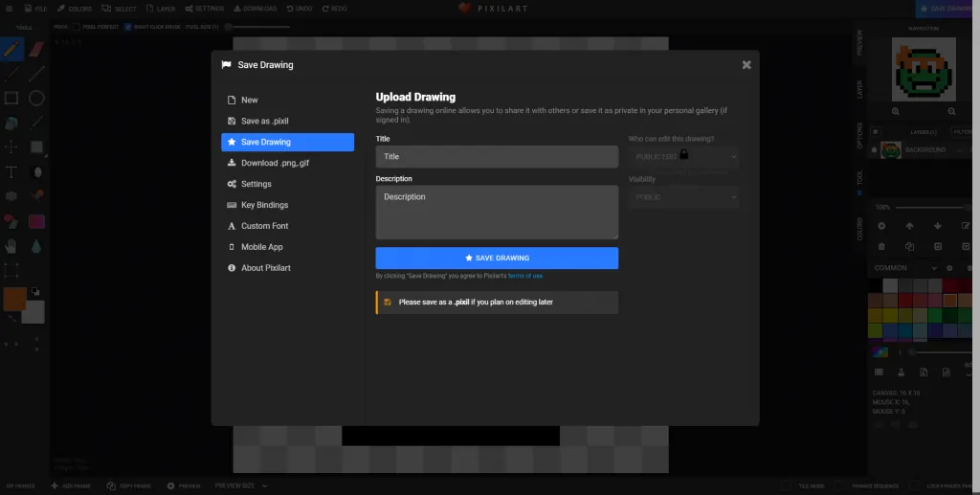980x495 pixels.
Task: Adjust the layer opacity 100% slider
Action: click(x=931, y=208)
